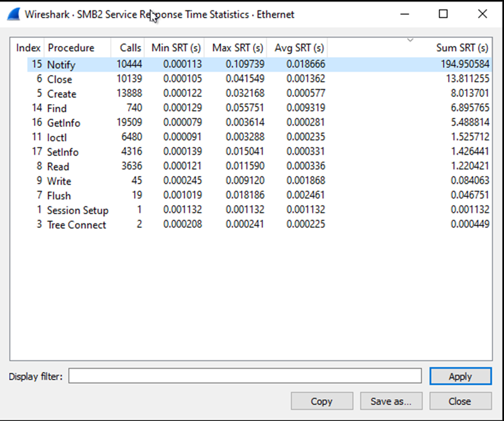Screen dimensions: 504x421
Task: Toggle Sum SRT (s) column sort order
Action: pyautogui.click(x=410, y=48)
